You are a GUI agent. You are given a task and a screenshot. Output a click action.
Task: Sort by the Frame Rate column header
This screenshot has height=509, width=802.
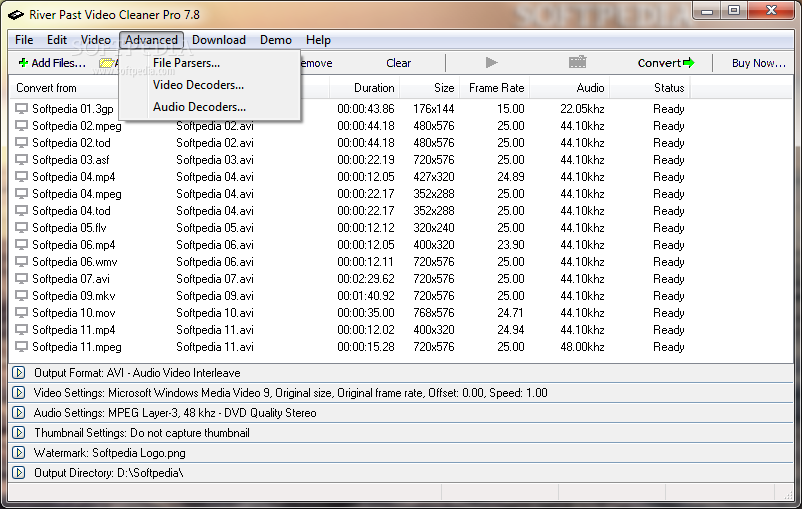[x=496, y=88]
